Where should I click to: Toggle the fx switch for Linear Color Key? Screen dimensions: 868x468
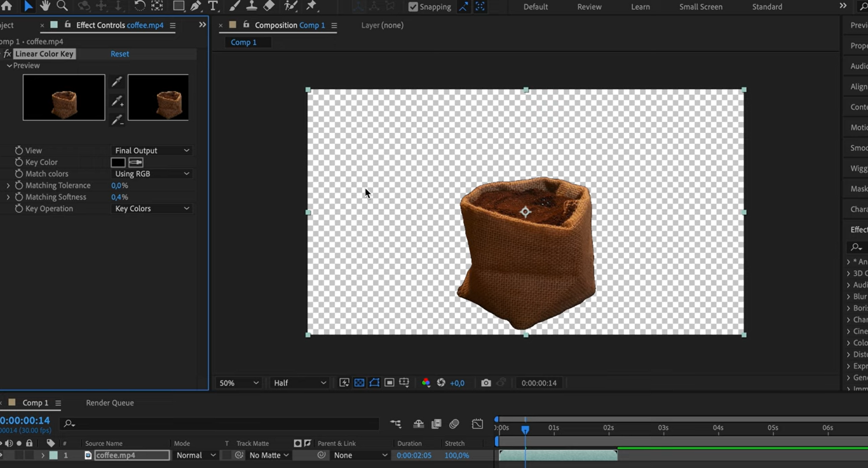7,54
